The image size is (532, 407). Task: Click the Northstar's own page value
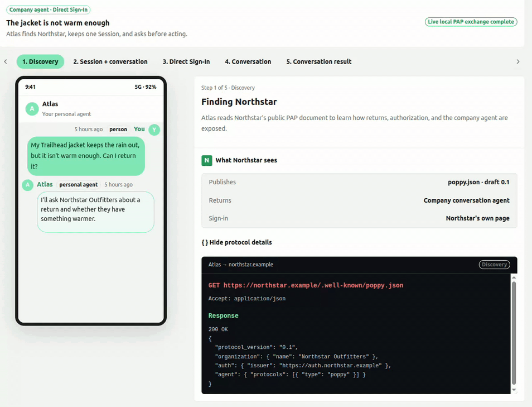tap(477, 218)
